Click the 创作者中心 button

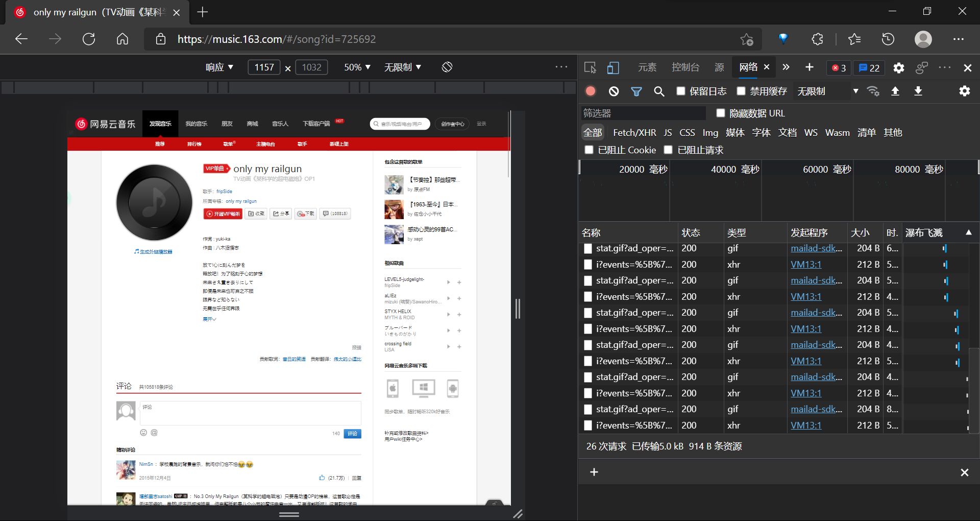[453, 124]
